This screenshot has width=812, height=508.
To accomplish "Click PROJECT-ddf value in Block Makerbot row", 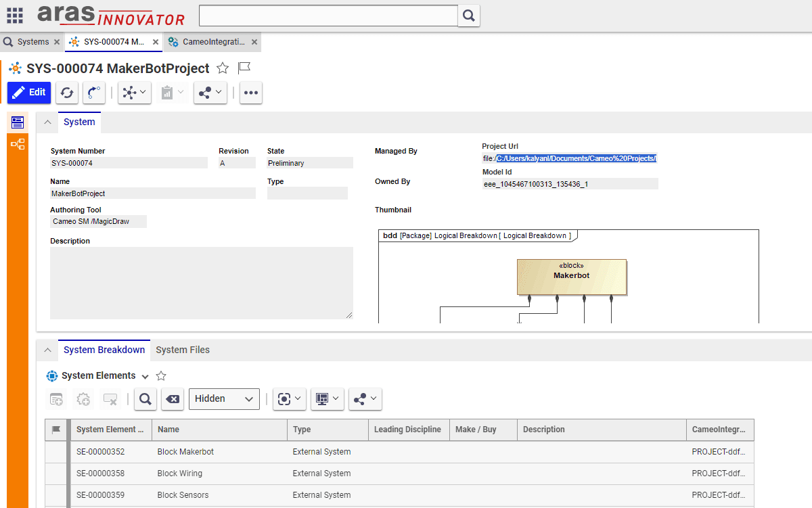I will point(720,452).
